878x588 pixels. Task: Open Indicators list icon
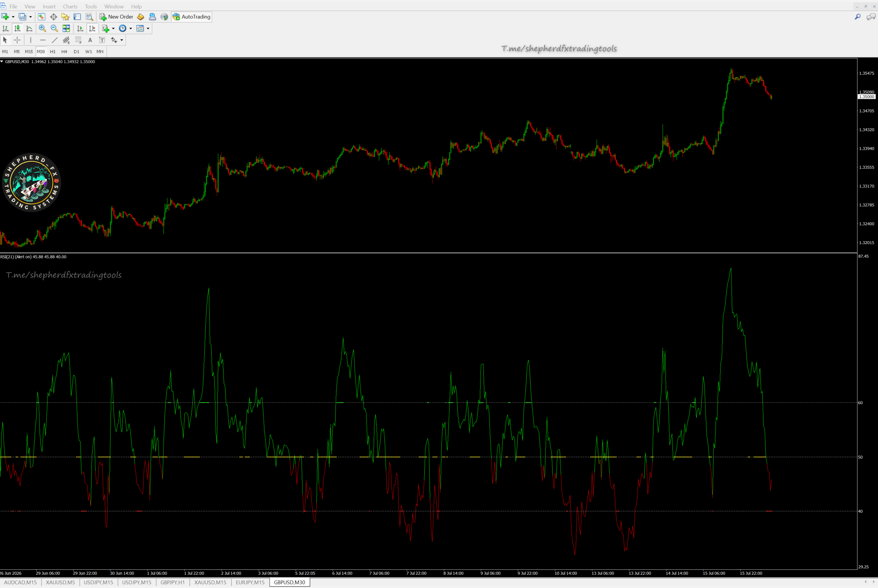click(106, 28)
